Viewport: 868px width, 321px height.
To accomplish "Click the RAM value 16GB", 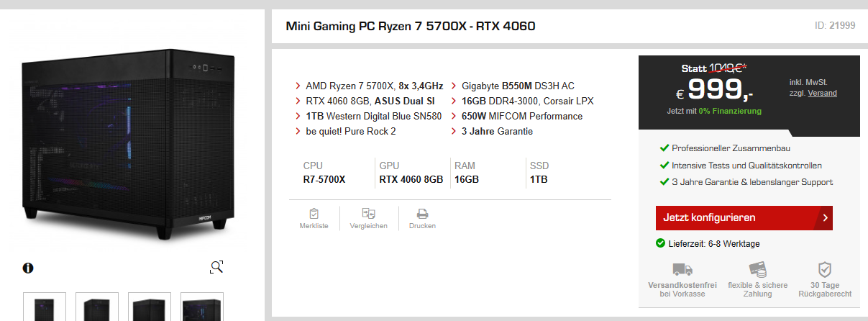I will tap(467, 179).
